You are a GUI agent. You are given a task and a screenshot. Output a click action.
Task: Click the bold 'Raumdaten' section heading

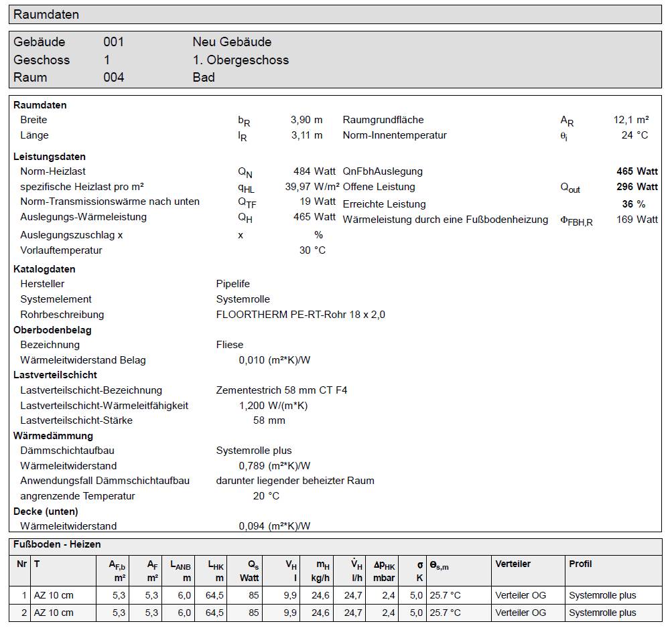[x=40, y=105]
